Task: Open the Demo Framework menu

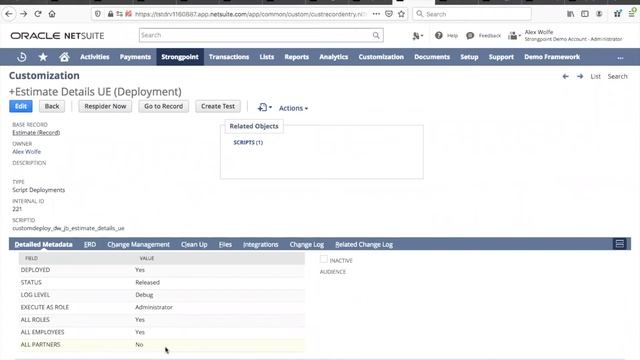Action: 552,57
